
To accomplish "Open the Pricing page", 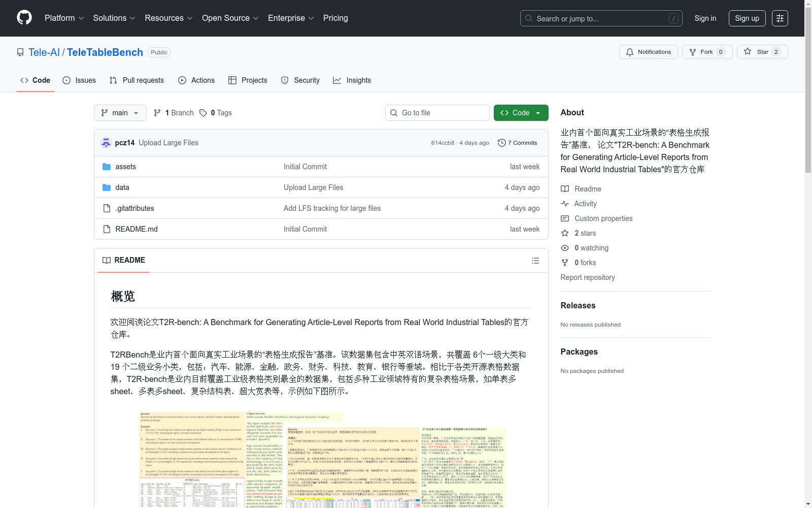I will 335,18.
